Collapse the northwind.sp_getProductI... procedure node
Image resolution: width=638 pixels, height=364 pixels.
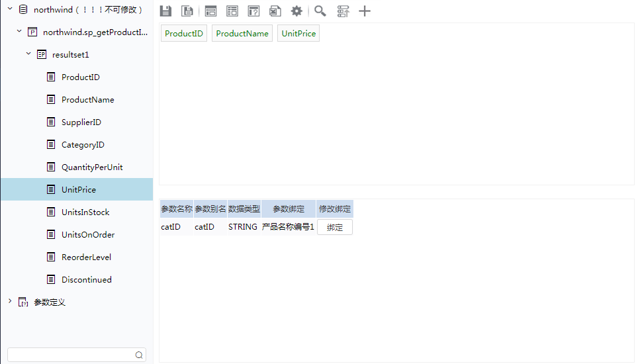coord(19,31)
